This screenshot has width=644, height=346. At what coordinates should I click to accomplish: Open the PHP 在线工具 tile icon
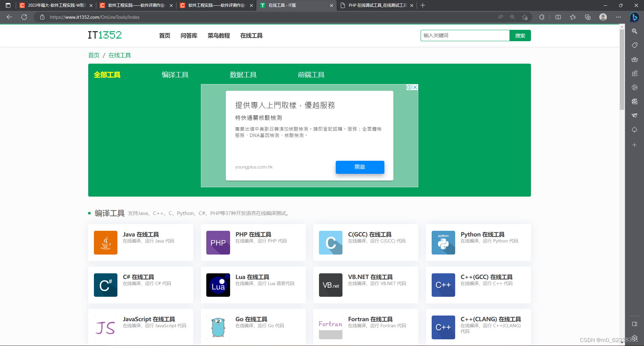[x=218, y=243]
